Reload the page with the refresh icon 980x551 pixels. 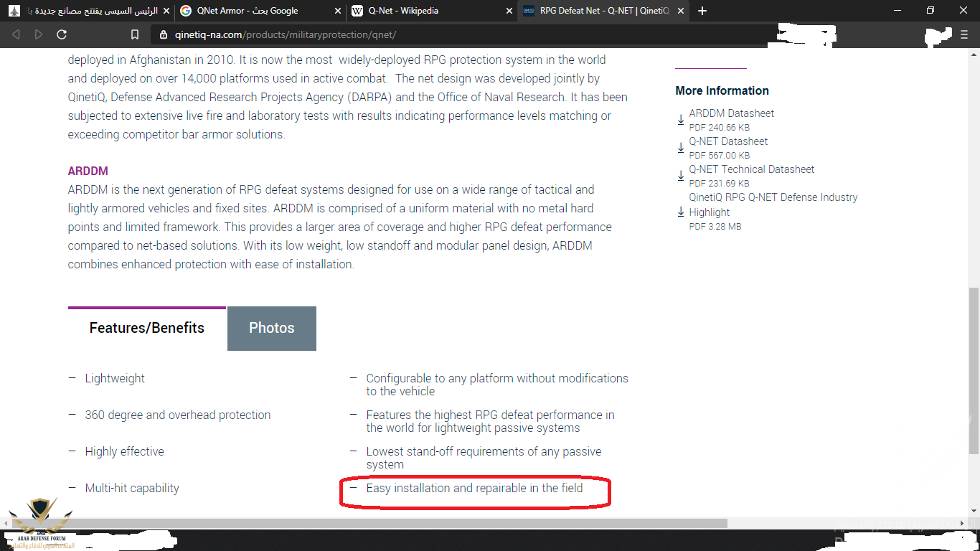pos(62,34)
